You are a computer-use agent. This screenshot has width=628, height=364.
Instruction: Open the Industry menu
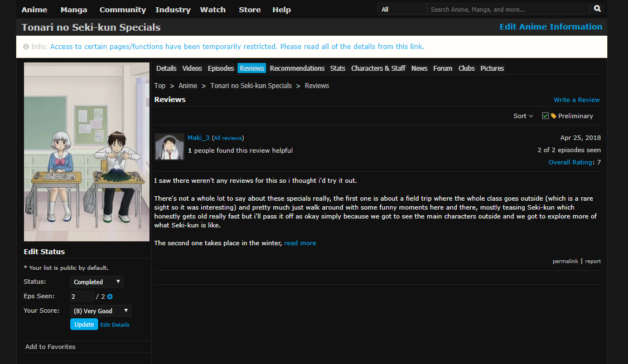pyautogui.click(x=173, y=9)
